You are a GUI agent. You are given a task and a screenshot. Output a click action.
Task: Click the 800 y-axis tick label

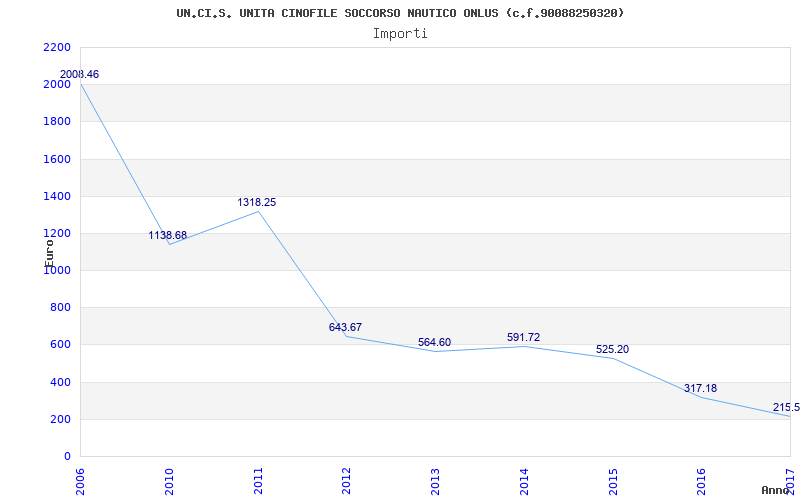60,308
